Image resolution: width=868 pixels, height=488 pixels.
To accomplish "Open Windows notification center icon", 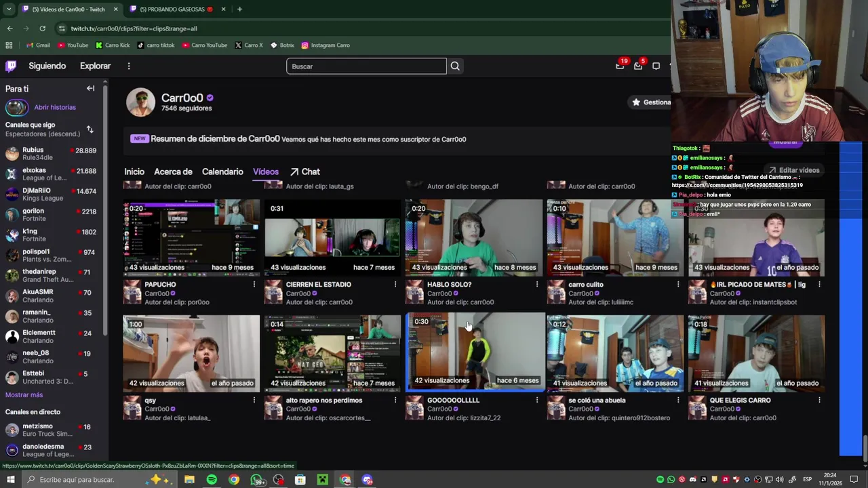I will click(x=854, y=480).
